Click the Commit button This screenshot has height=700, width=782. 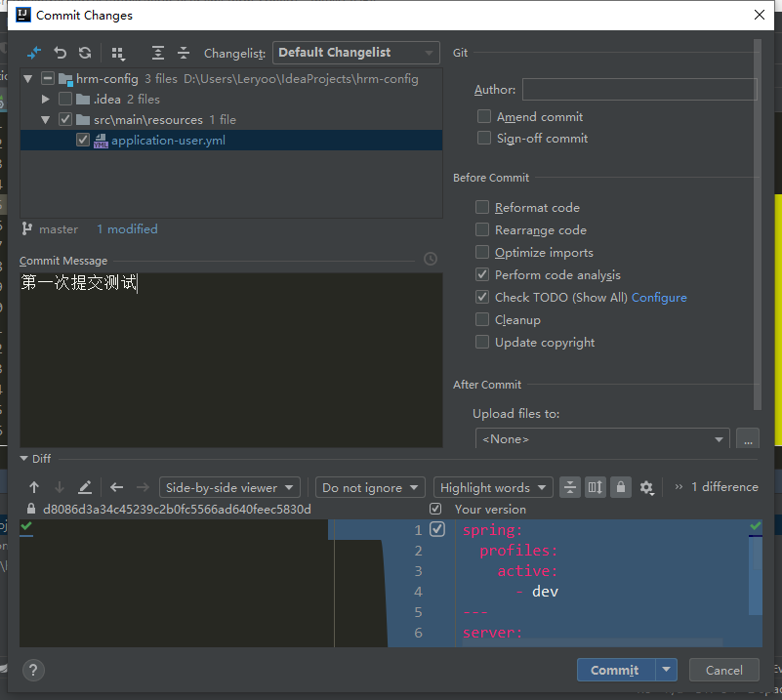click(614, 670)
